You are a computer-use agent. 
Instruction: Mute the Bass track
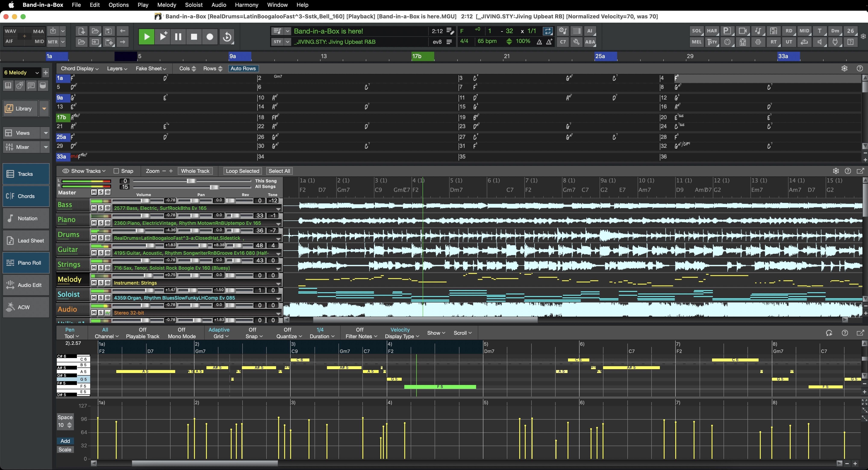pyautogui.click(x=94, y=208)
